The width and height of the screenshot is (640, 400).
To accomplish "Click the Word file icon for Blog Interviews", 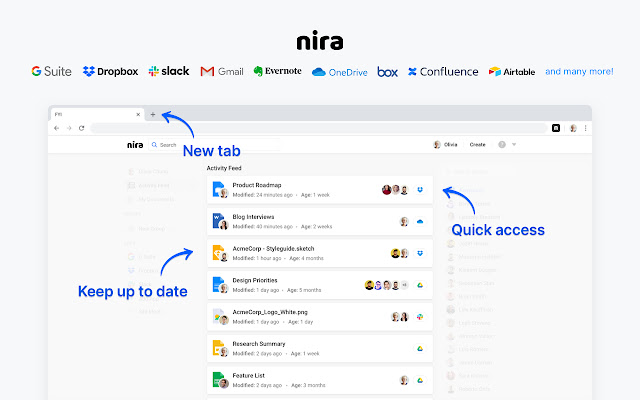I will [219, 221].
